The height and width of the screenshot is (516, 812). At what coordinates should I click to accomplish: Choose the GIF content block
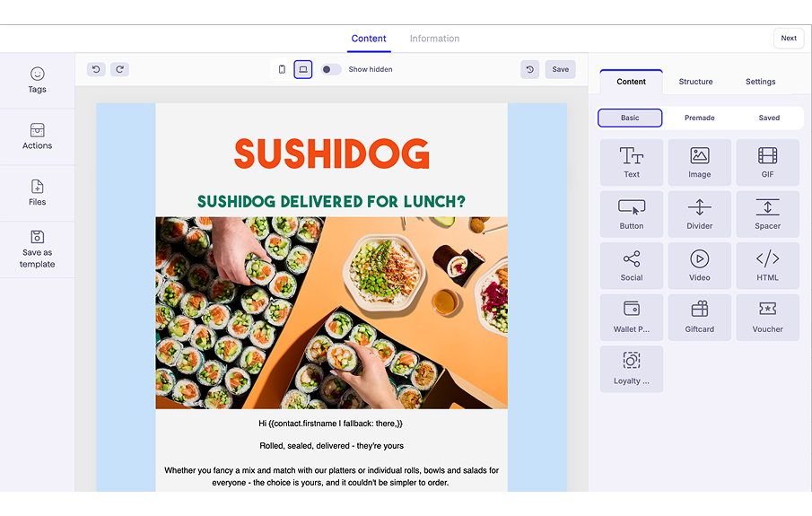(x=767, y=162)
